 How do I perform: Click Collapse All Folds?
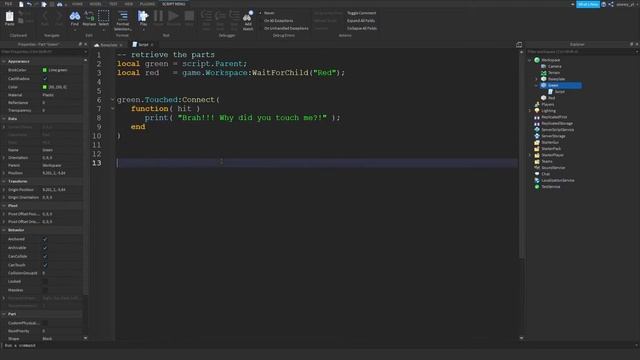(x=362, y=29)
